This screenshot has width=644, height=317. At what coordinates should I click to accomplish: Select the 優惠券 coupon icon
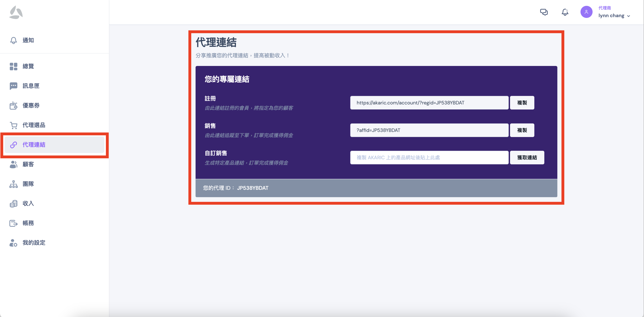pos(14,106)
